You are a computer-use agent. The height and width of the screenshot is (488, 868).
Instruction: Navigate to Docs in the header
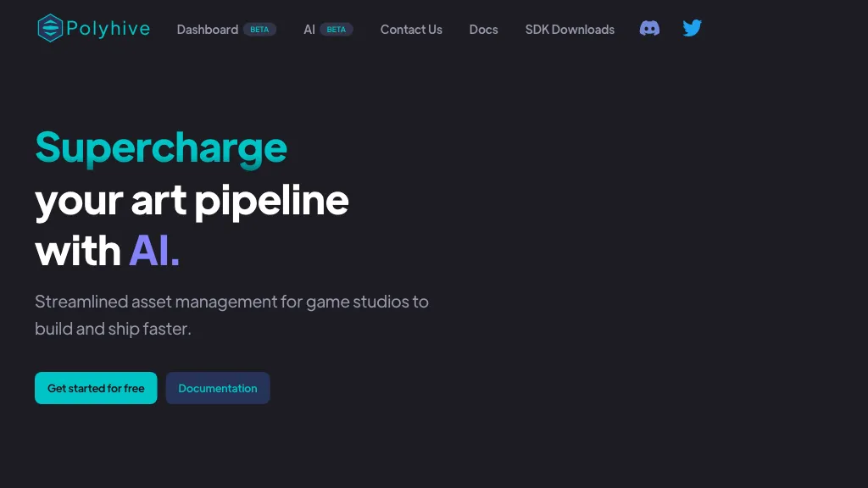(483, 30)
